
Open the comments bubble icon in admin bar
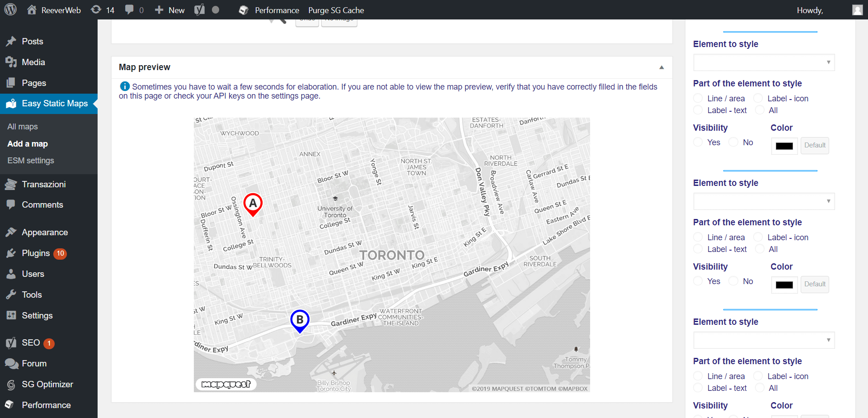pyautogui.click(x=129, y=9)
